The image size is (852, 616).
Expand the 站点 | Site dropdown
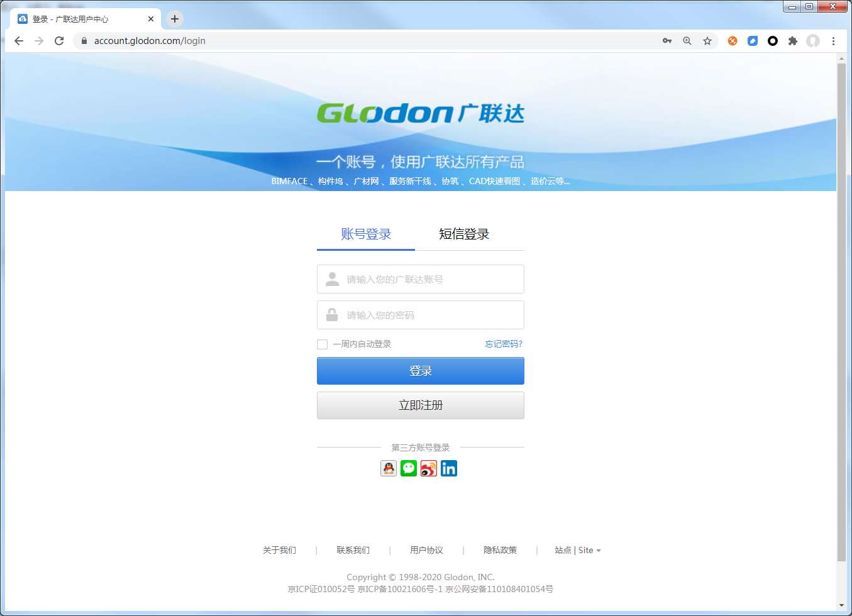click(x=577, y=550)
